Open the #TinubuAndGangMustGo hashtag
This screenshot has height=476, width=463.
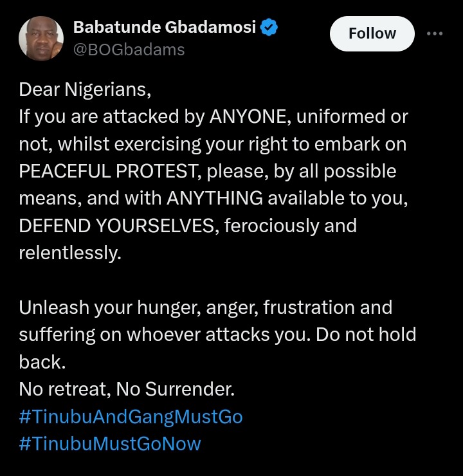coord(131,417)
